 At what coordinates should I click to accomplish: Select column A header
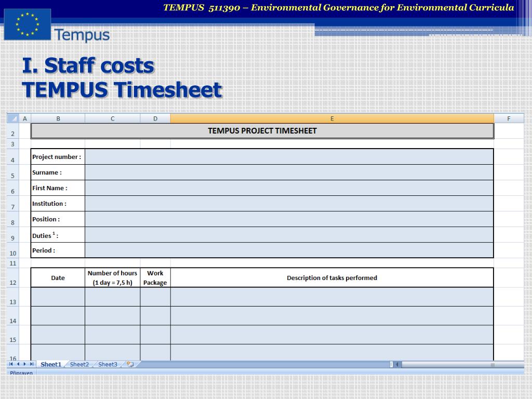click(25, 118)
